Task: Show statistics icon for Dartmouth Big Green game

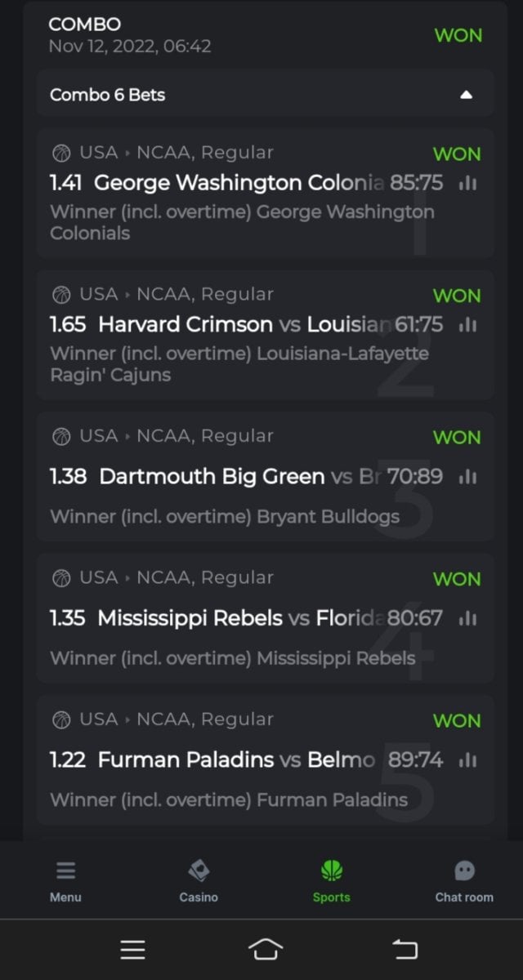Action: (467, 476)
